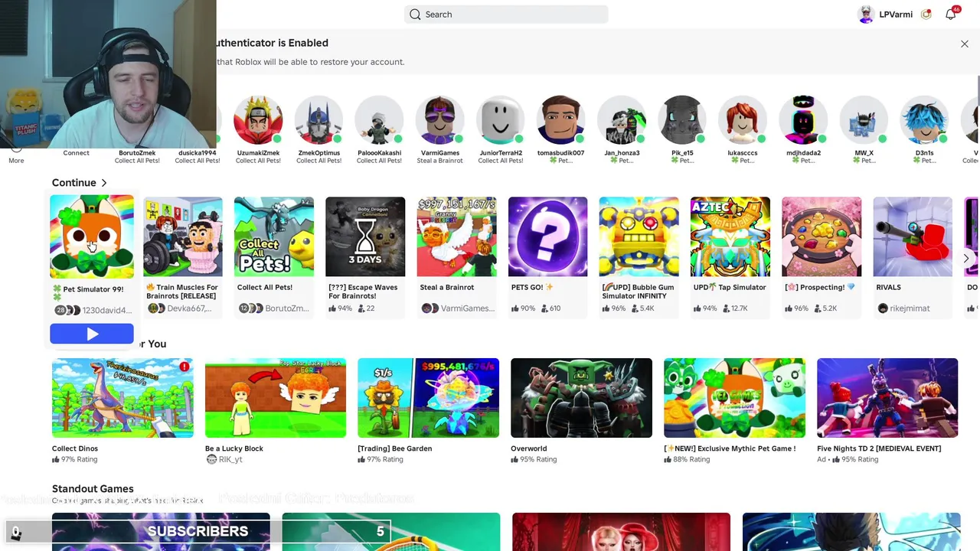Open VarmiGames friend avatar

pos(439,121)
